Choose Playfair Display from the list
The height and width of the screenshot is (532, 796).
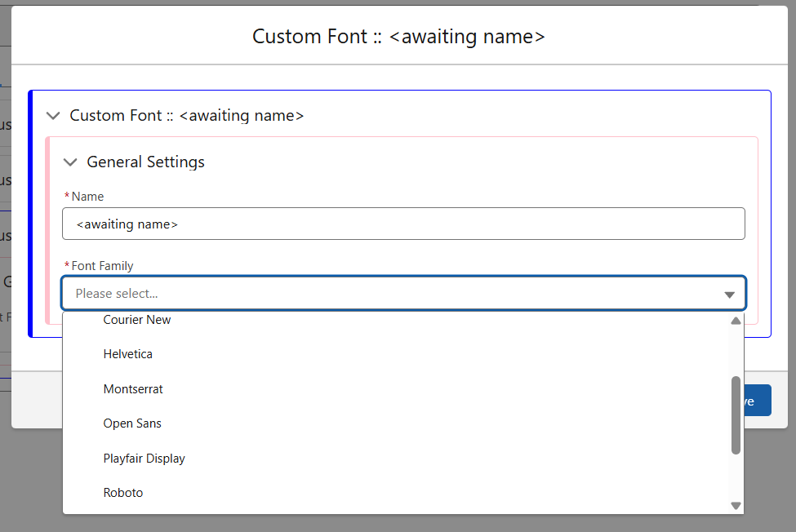click(x=145, y=459)
